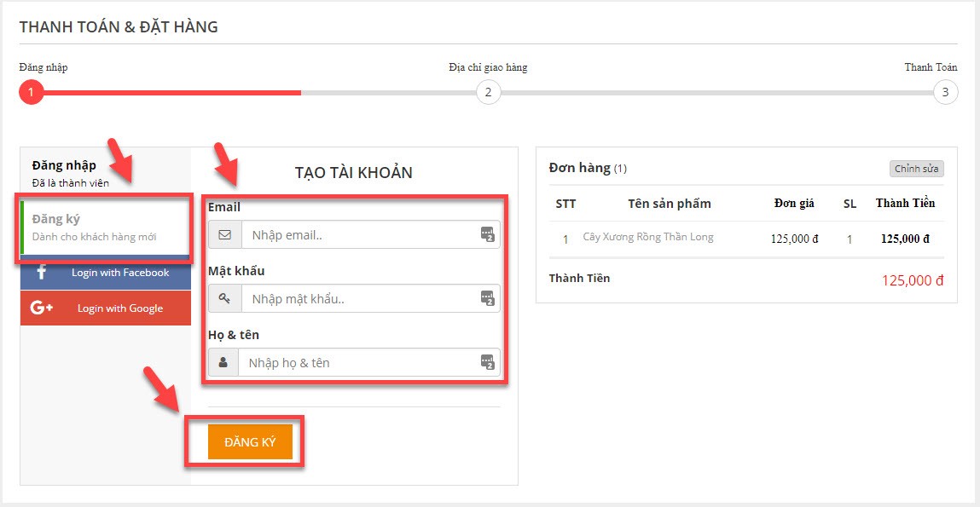
Task: Click the TẠO TÀI KHOẢN heading
Action: (354, 173)
